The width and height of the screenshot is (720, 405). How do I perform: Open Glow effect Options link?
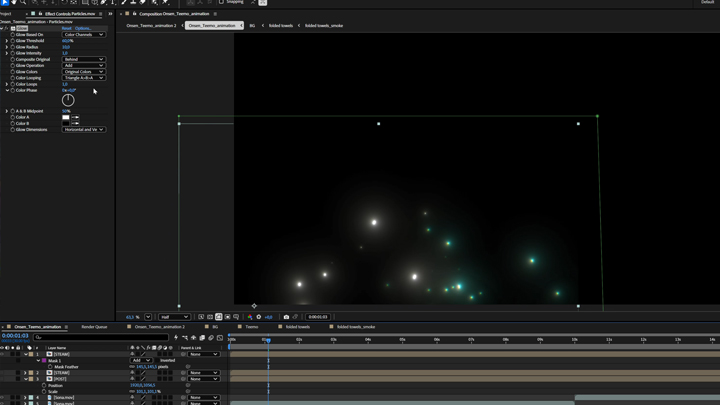click(83, 28)
